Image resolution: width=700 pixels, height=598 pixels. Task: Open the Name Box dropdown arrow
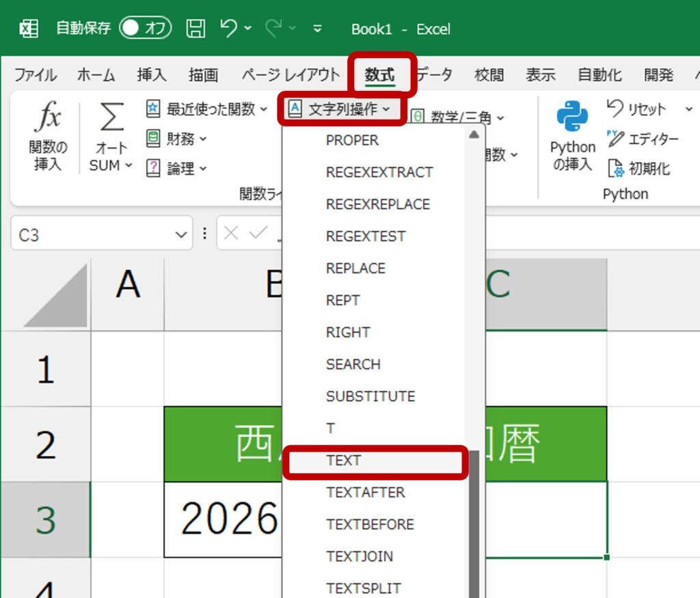pos(181,235)
